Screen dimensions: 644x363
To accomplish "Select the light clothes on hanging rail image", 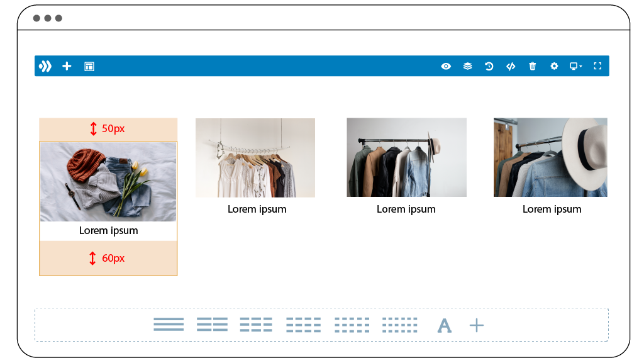I will click(x=255, y=158).
